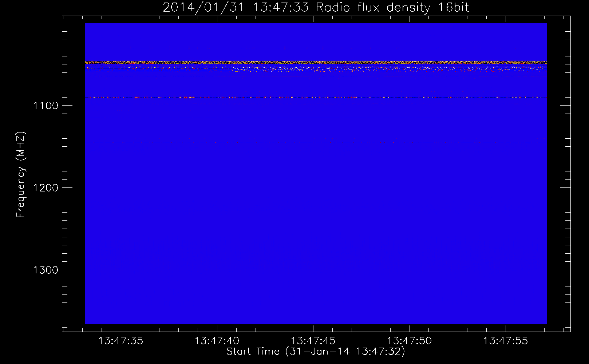Click the time axis label 13:47:55
The height and width of the screenshot is (364, 589).
(x=506, y=341)
